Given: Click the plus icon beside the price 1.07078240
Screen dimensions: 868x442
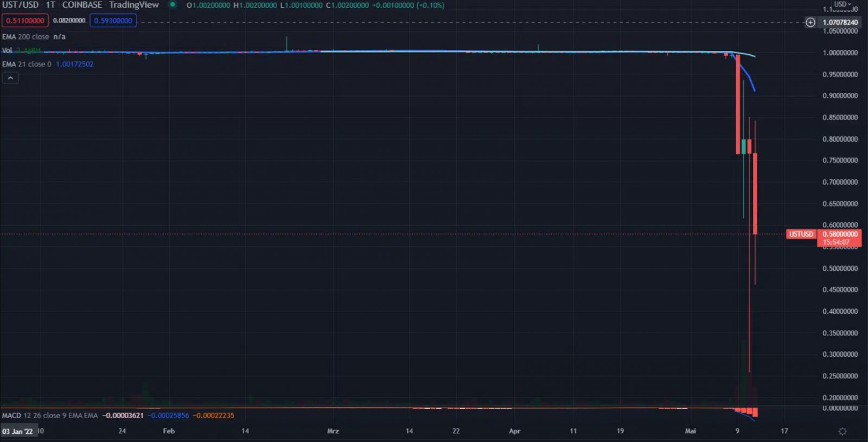Looking at the screenshot, I should click(810, 22).
